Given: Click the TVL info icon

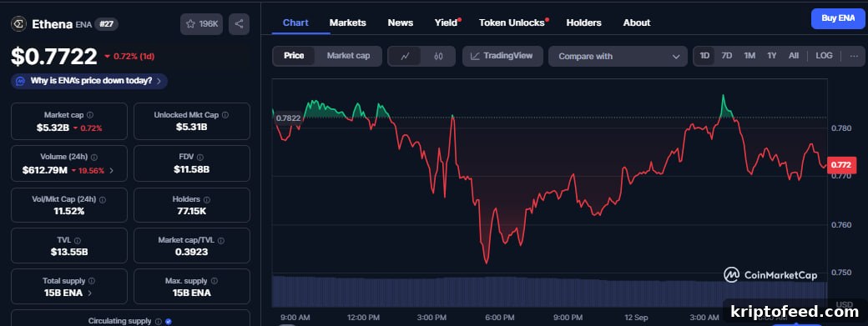Looking at the screenshot, I should click(78, 240).
